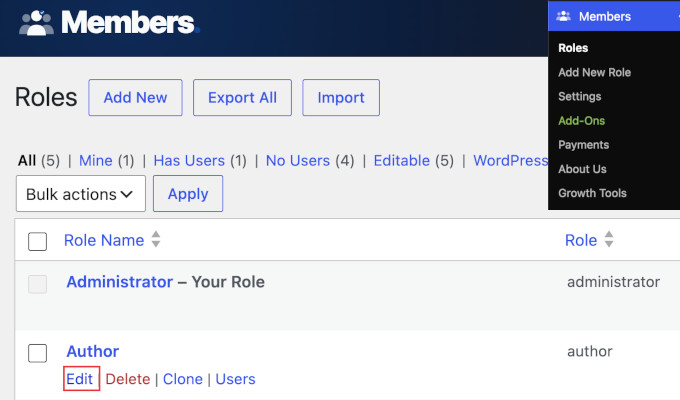The image size is (680, 400).
Task: Open the Members menu heading in sidebar
Action: (x=614, y=16)
